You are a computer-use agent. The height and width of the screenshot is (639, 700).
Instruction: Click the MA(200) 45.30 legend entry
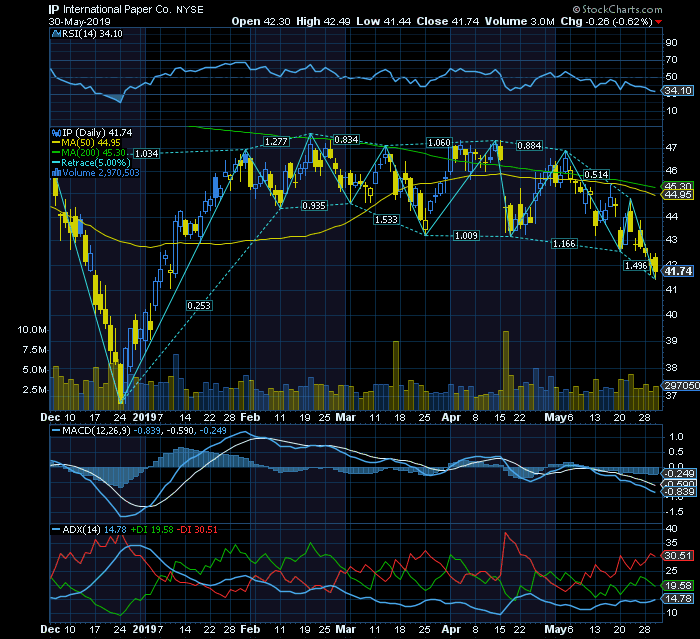coord(89,153)
